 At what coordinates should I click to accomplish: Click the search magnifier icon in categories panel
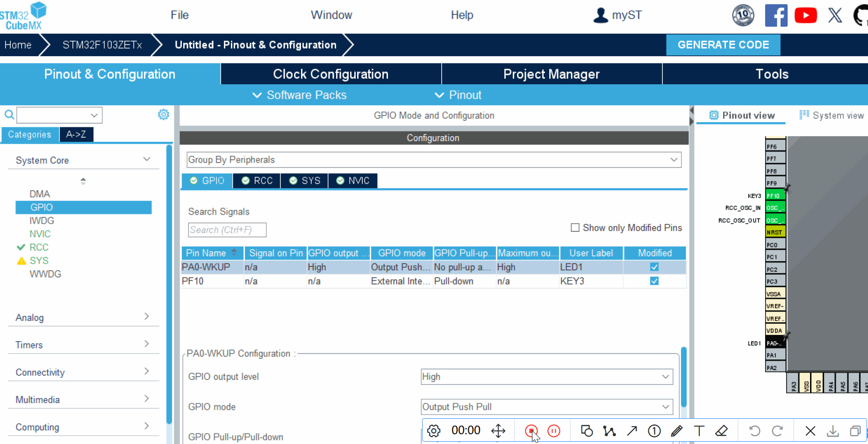9,115
